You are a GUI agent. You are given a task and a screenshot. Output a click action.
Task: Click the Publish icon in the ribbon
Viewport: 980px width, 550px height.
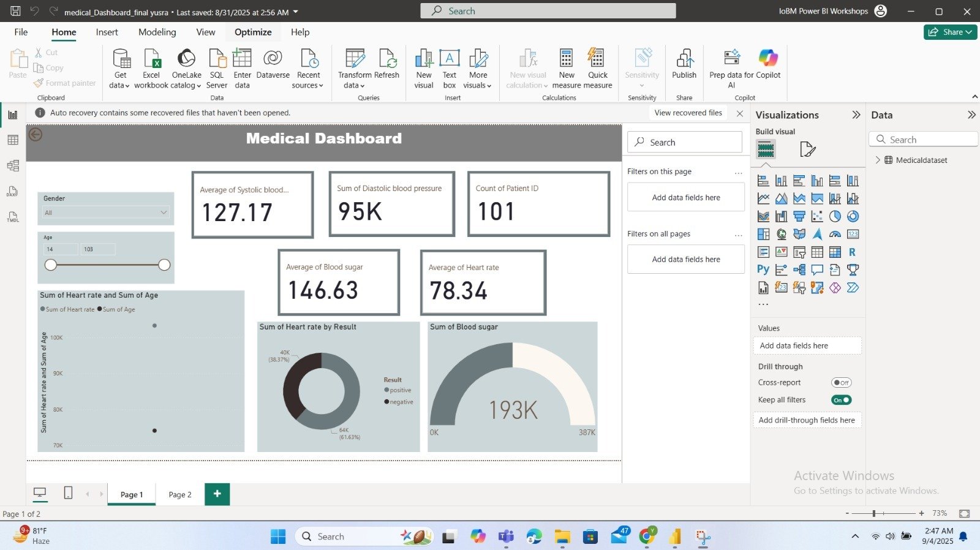pyautogui.click(x=684, y=59)
